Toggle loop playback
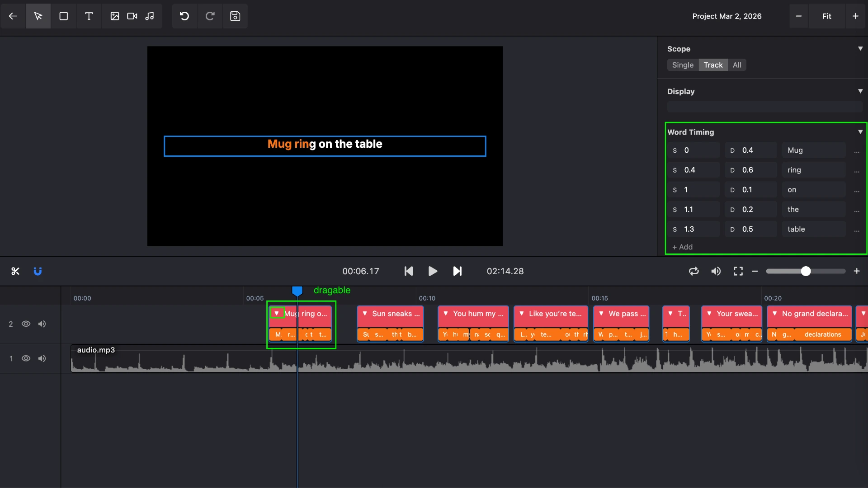The image size is (868, 488). [694, 271]
